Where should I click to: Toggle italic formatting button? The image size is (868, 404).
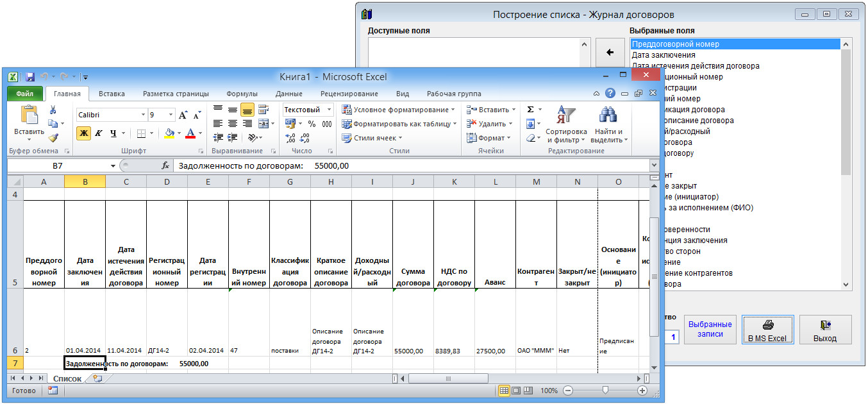pyautogui.click(x=99, y=133)
